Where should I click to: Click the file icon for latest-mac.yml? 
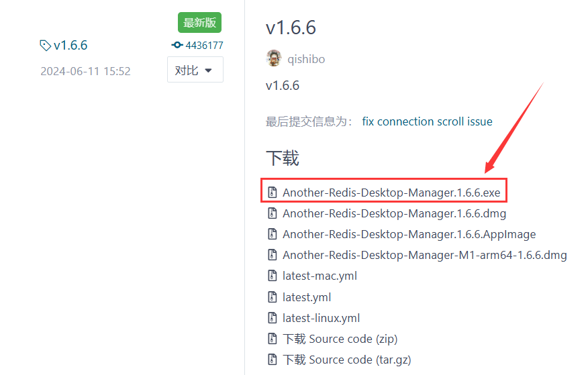pyautogui.click(x=273, y=276)
